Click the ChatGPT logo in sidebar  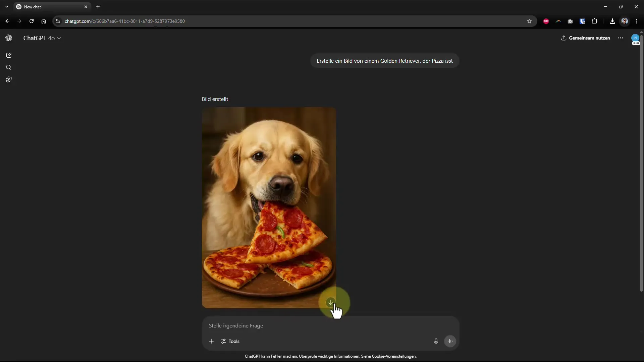pyautogui.click(x=9, y=38)
